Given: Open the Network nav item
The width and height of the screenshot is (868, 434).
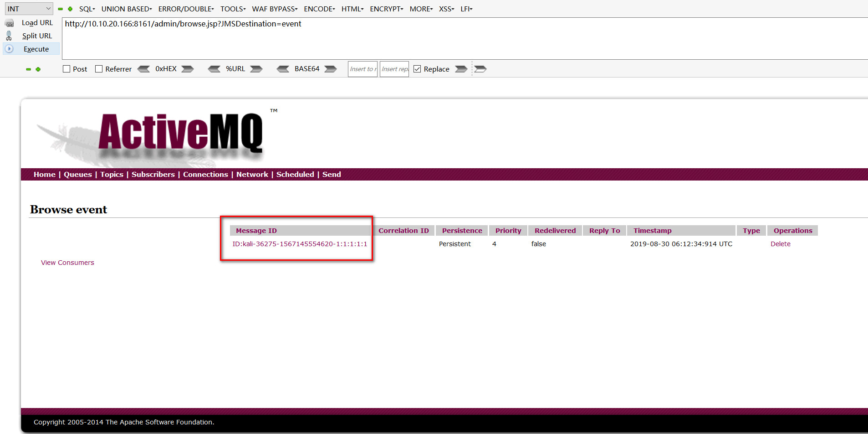Looking at the screenshot, I should click(252, 175).
